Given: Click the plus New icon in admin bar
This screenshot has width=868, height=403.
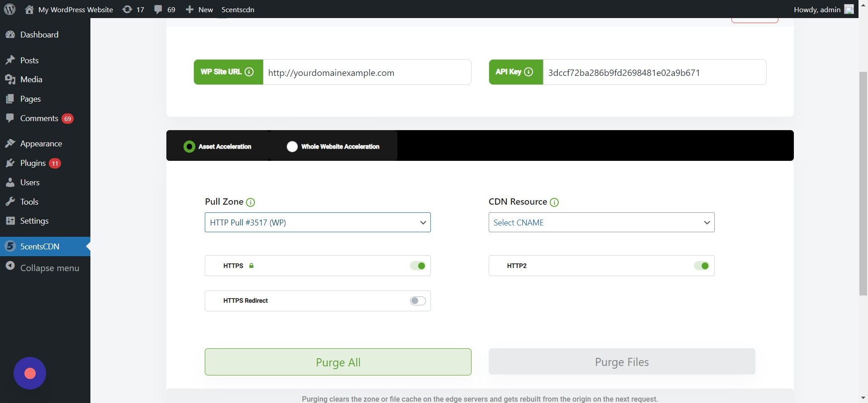Looking at the screenshot, I should (x=189, y=9).
